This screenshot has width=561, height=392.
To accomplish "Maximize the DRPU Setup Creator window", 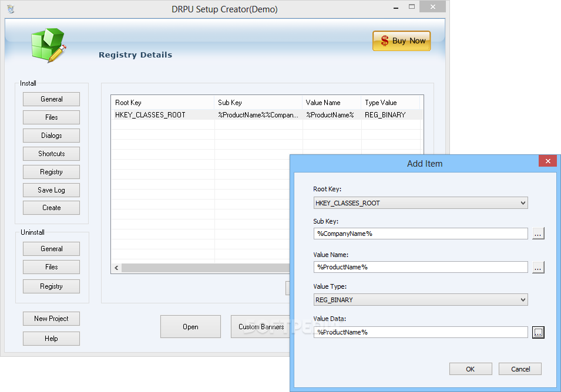I will click(x=412, y=7).
